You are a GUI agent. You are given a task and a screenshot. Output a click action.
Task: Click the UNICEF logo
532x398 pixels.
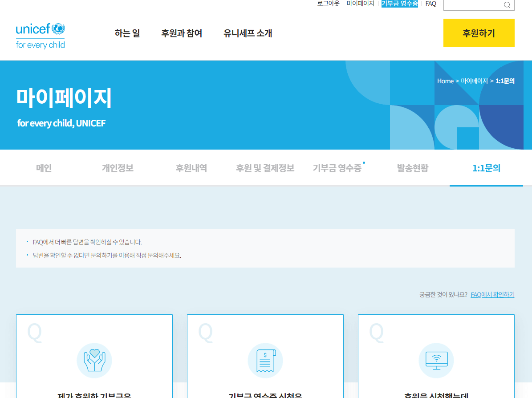click(x=40, y=35)
